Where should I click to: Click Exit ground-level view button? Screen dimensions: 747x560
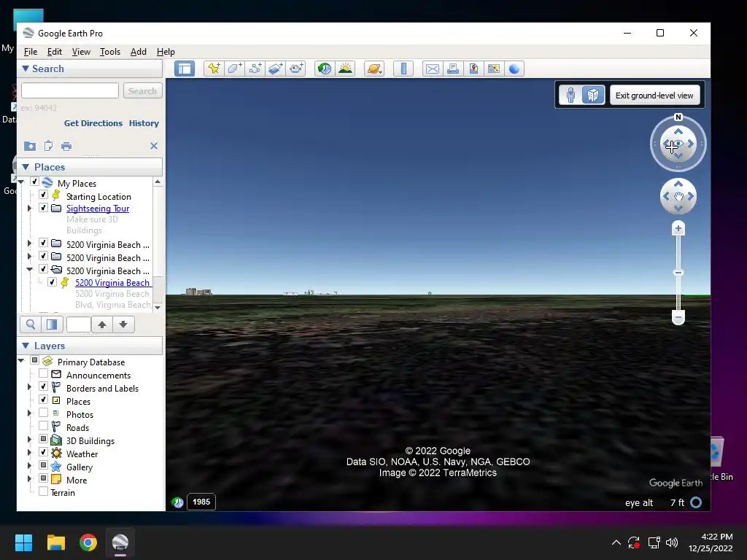pyautogui.click(x=654, y=96)
